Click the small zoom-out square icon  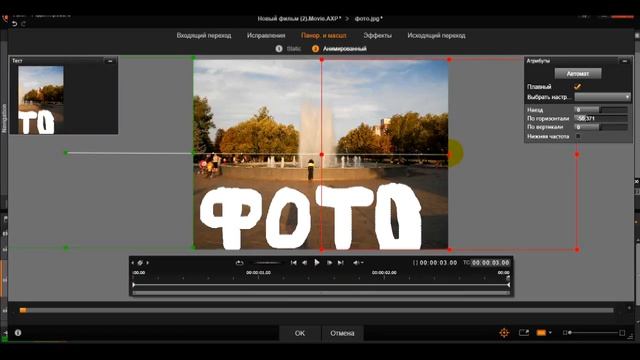point(565,333)
